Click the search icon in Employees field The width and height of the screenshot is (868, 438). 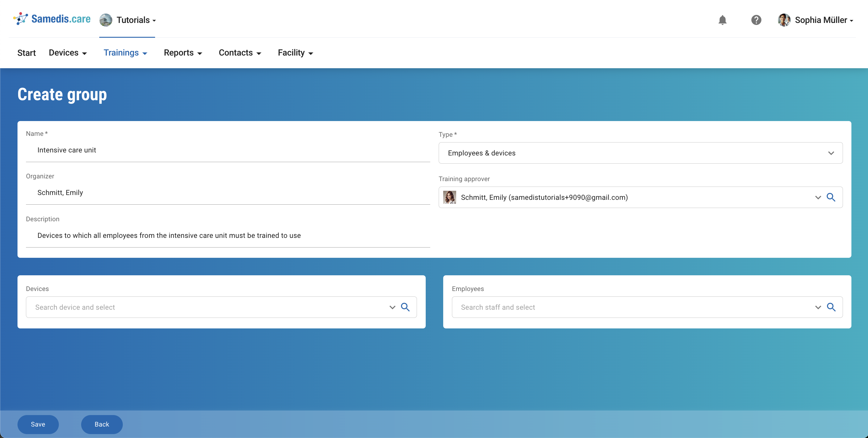click(831, 307)
